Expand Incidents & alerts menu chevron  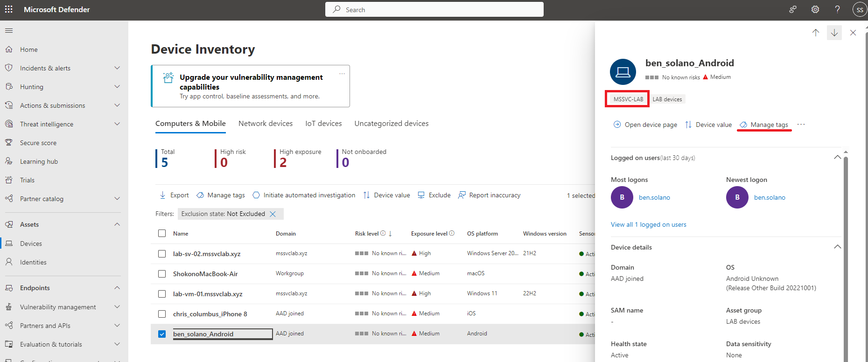117,68
